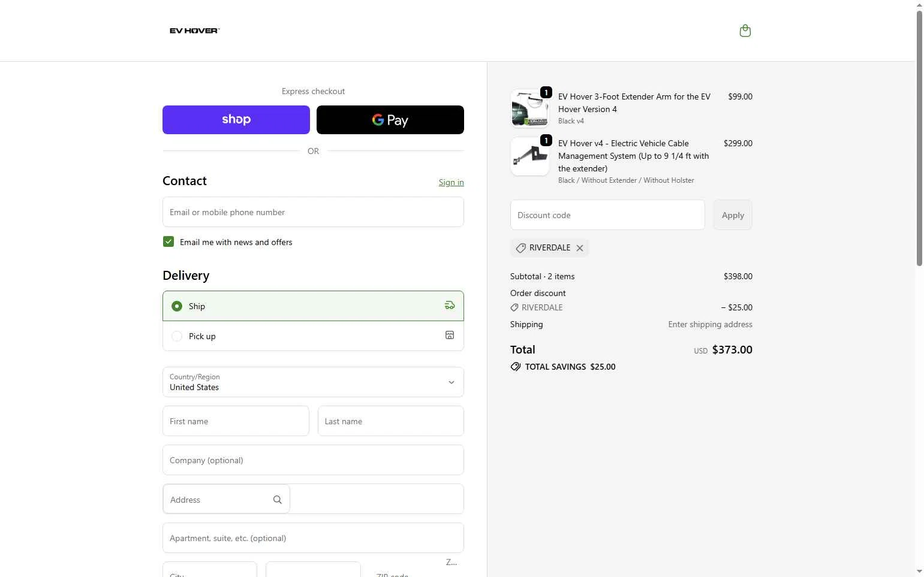Image resolution: width=924 pixels, height=577 pixels.
Task: Click the – $25.00 discount amount
Action: coord(737,307)
